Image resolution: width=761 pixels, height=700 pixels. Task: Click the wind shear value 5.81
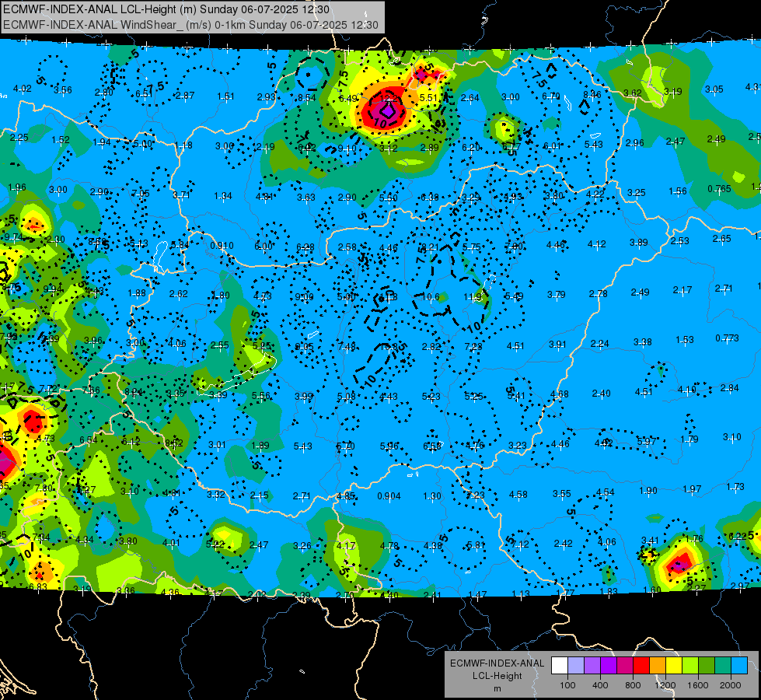[476, 545]
